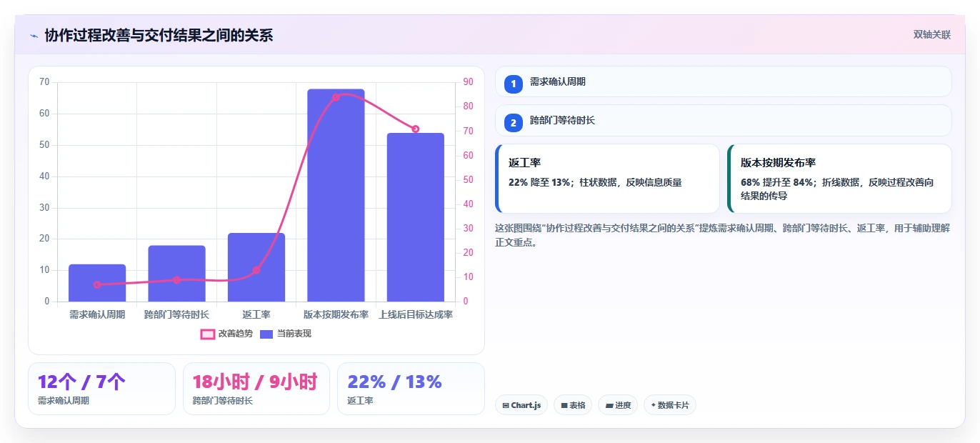Toggle the 当前表现 legend entry
This screenshot has height=443, width=980.
point(286,334)
